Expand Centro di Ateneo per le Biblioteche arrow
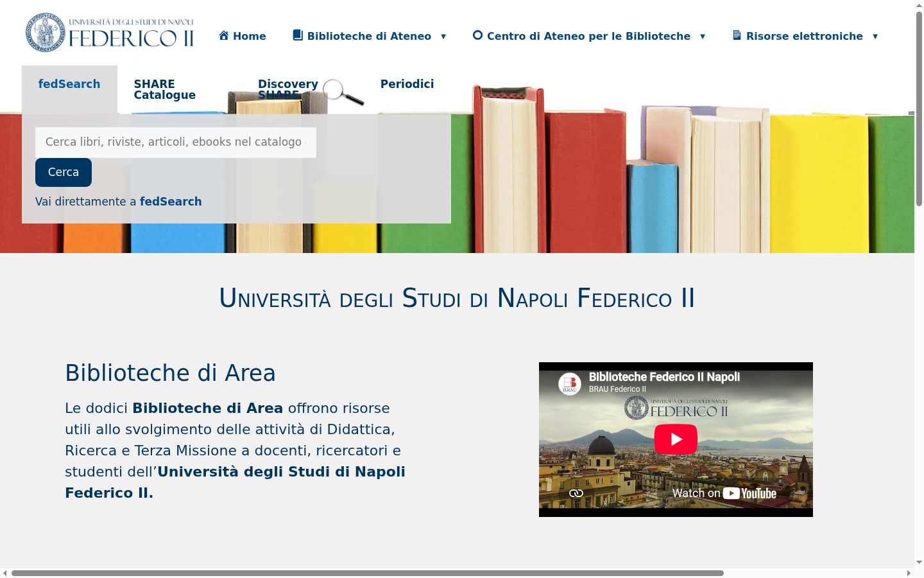 703,37
